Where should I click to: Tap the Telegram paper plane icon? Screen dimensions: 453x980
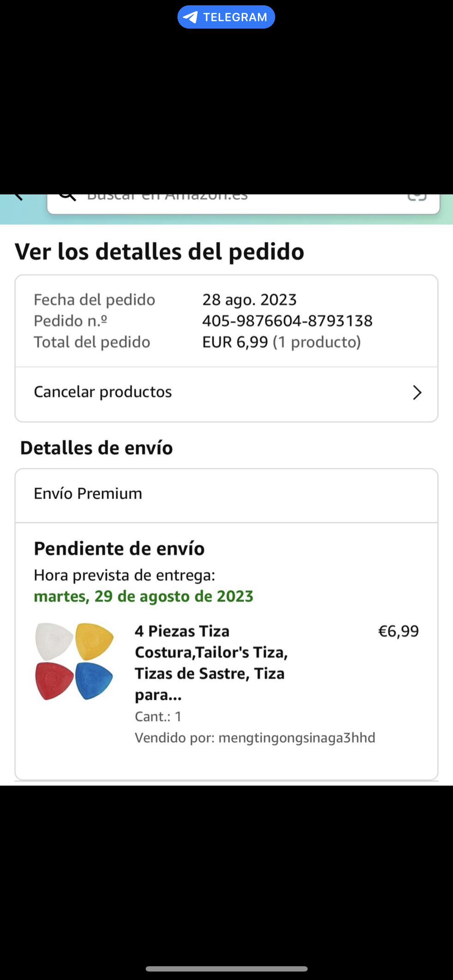click(190, 17)
